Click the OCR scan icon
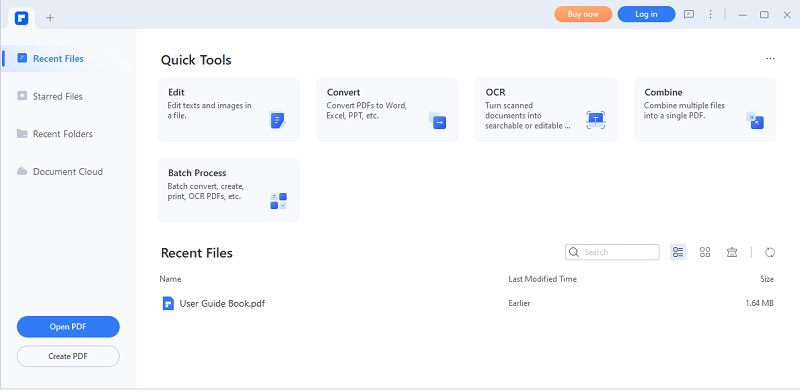This screenshot has width=800, height=392. (595, 120)
